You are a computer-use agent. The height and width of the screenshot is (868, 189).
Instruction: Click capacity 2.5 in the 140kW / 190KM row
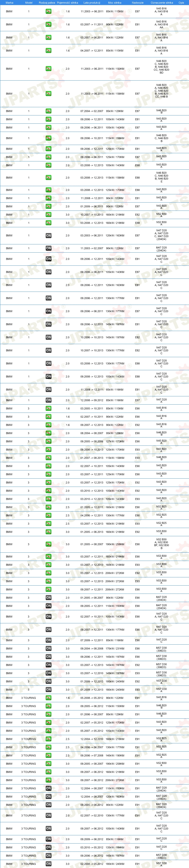point(68,755)
